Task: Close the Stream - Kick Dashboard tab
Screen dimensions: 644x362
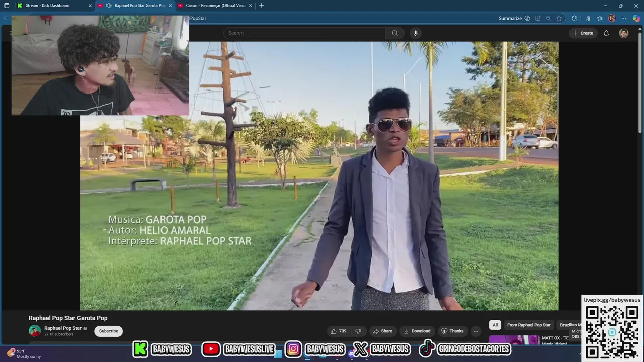Action: pos(90,5)
